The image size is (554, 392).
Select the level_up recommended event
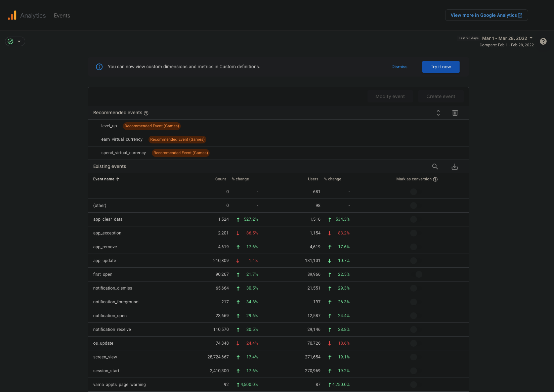point(109,126)
